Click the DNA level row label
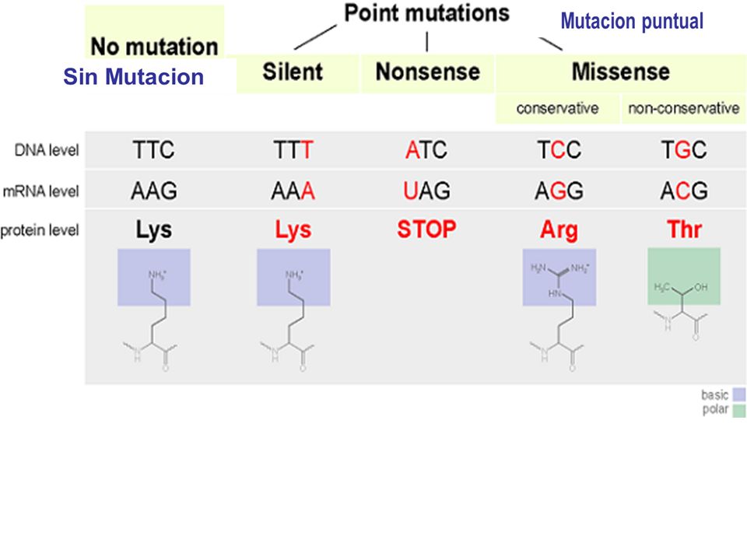The image size is (747, 560). click(x=46, y=150)
